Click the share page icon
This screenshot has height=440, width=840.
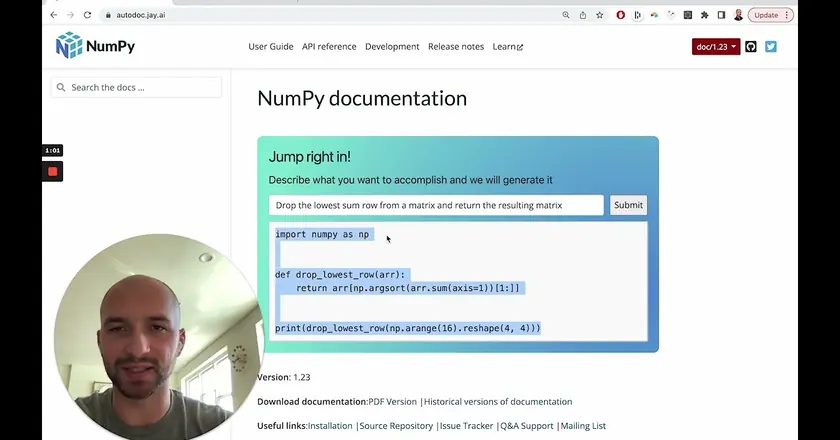pos(583,15)
